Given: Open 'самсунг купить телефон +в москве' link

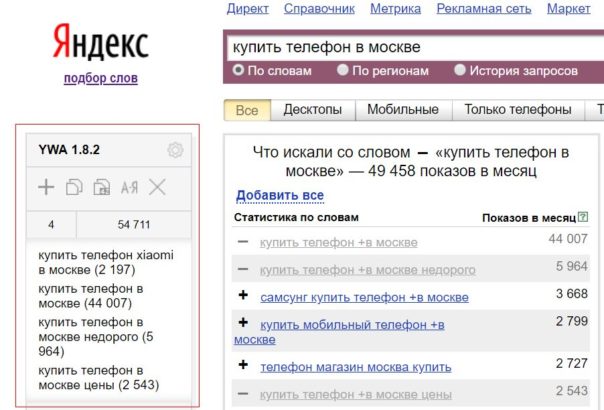Looking at the screenshot, I should 364,297.
